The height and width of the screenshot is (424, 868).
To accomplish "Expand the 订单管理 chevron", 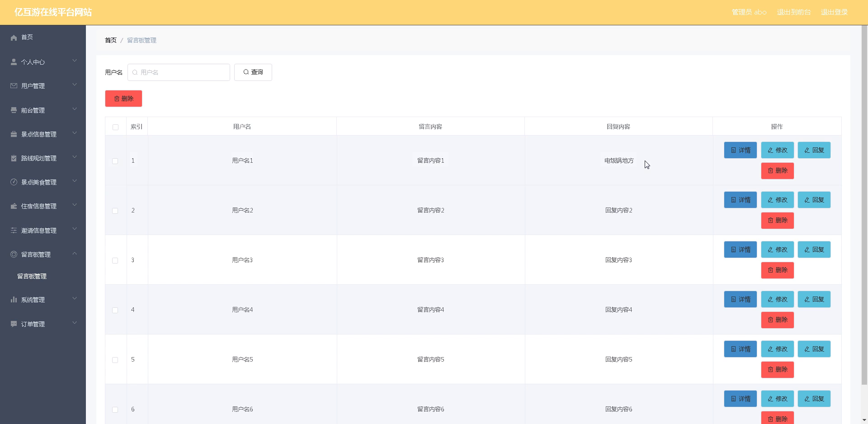I will [75, 323].
